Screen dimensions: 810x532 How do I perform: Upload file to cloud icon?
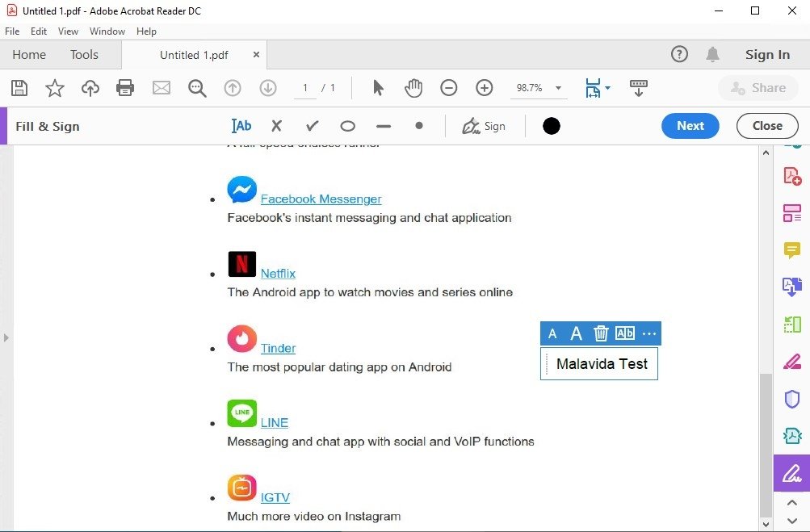(90, 88)
